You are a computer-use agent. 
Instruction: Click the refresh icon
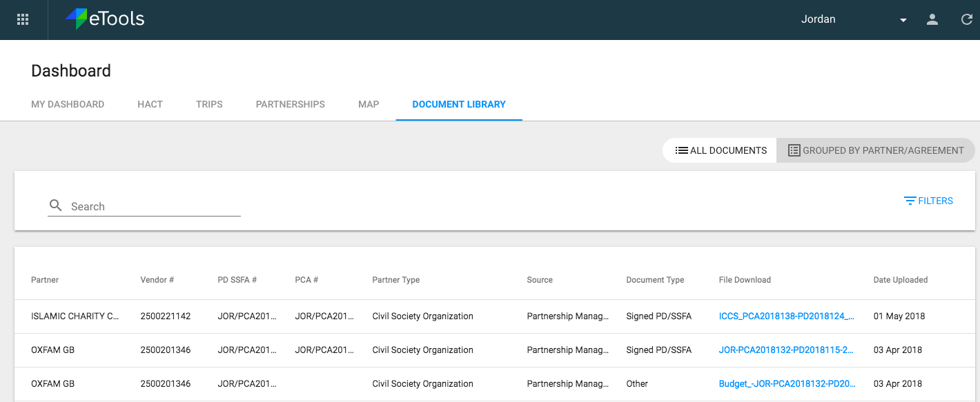pos(966,19)
